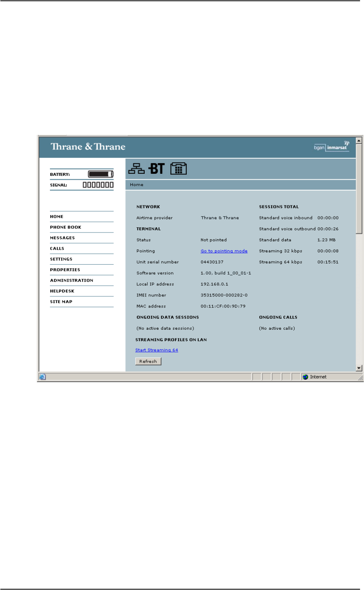The width and height of the screenshot is (364, 590).
Task: Click the scrollbar up arrow
Action: (x=359, y=141)
